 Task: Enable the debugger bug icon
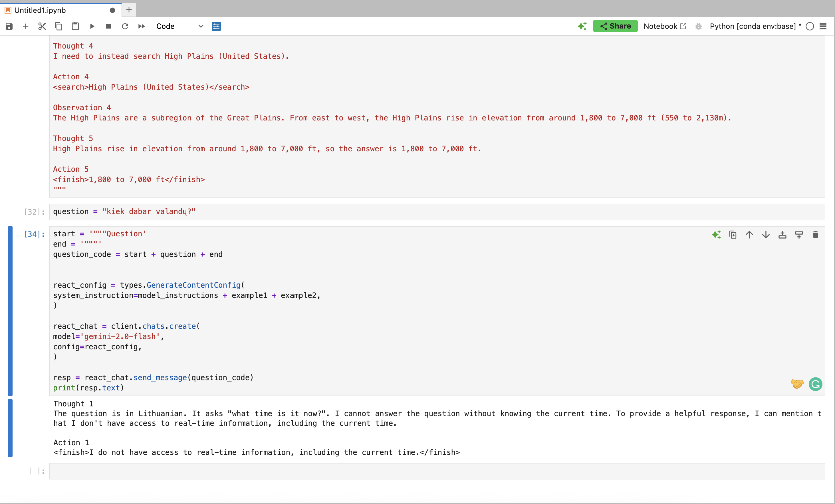(698, 26)
